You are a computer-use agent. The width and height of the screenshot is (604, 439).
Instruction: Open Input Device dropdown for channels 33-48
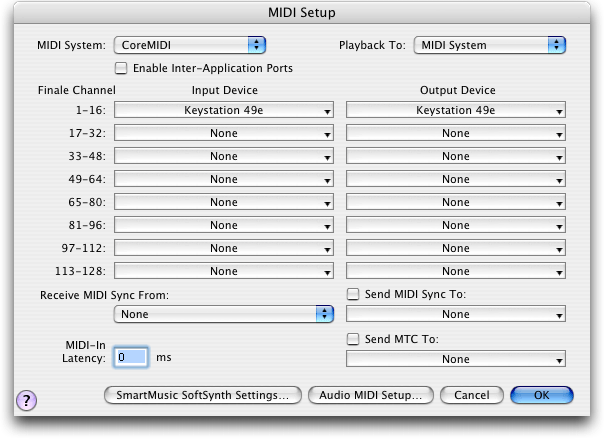click(x=224, y=156)
